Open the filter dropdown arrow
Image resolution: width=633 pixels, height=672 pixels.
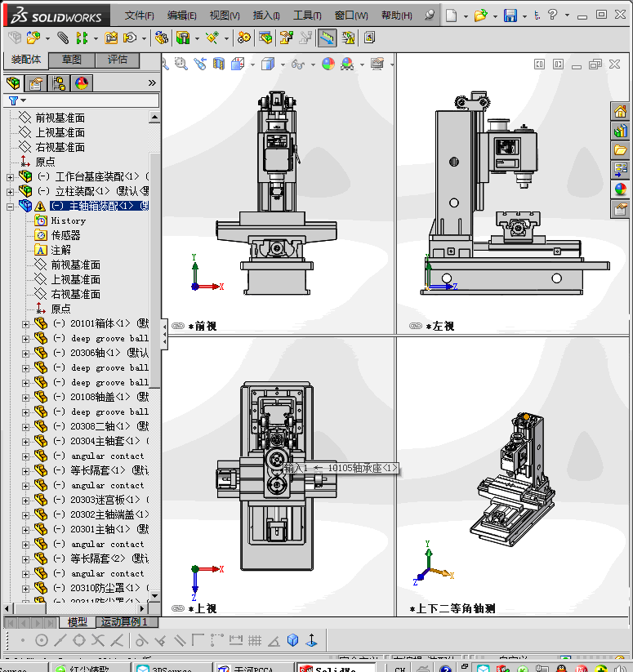pyautogui.click(x=23, y=100)
